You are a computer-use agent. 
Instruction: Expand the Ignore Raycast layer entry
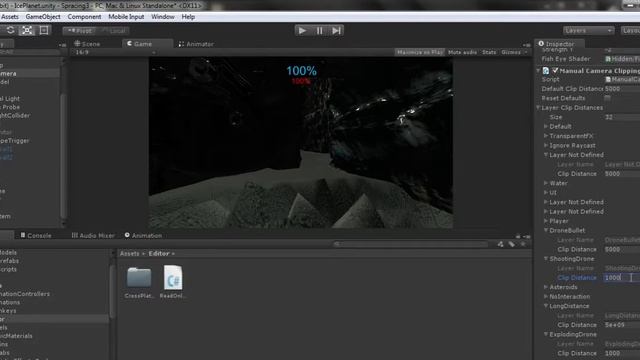coord(546,145)
